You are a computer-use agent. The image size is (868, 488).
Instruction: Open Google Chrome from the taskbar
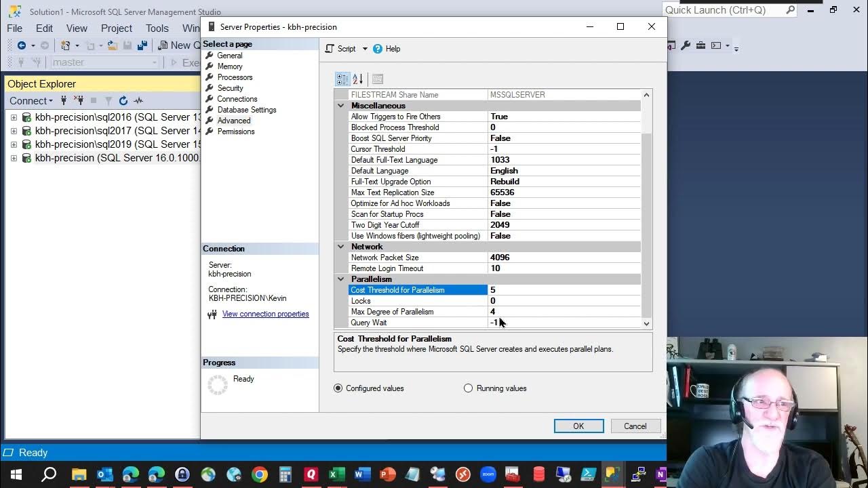pos(260,474)
